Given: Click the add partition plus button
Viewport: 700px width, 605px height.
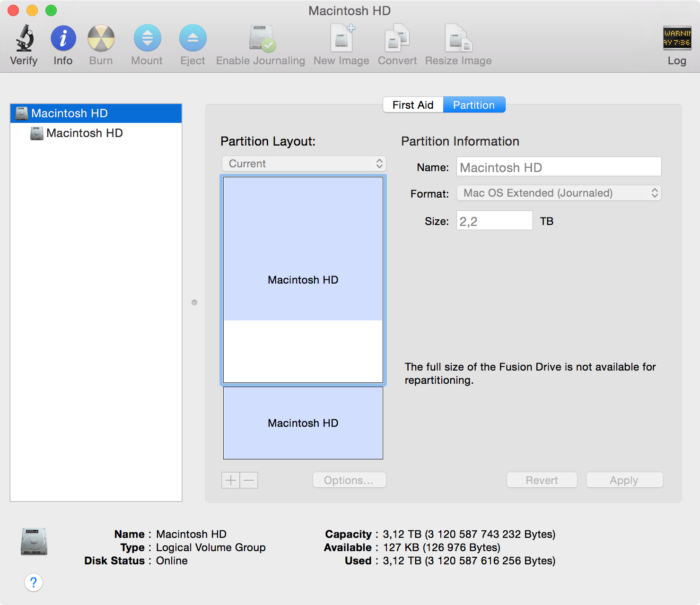Looking at the screenshot, I should [x=231, y=480].
